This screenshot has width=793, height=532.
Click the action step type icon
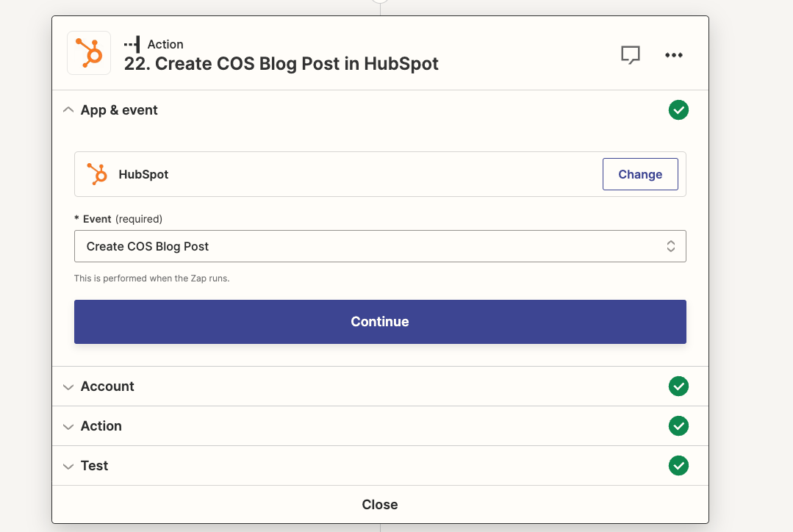(132, 45)
